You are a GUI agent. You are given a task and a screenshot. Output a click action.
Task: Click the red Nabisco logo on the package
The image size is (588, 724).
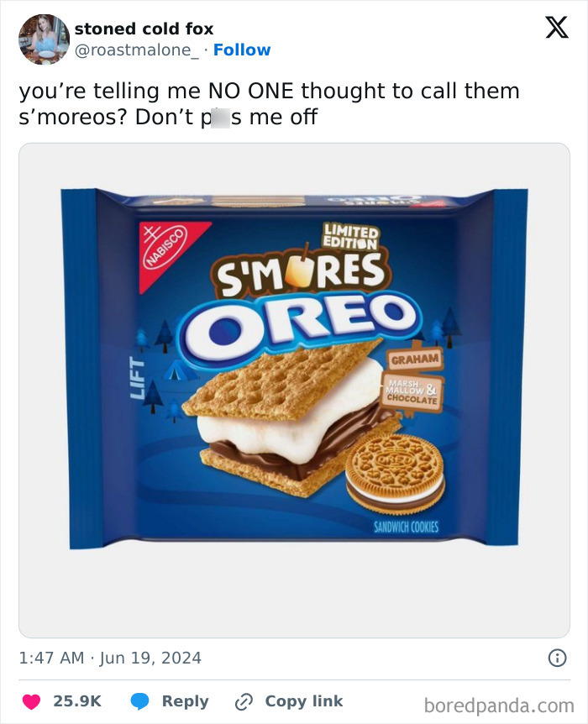tap(163, 254)
